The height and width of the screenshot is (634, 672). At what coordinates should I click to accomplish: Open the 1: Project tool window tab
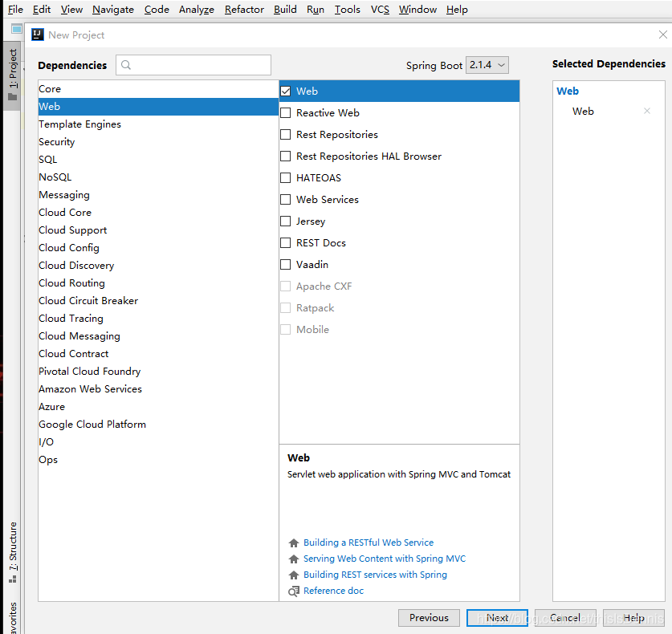coord(12,75)
